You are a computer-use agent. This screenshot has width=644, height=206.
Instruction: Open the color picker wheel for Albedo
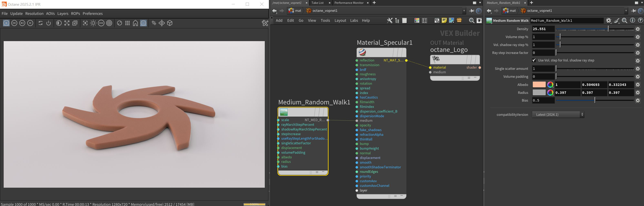click(550, 85)
